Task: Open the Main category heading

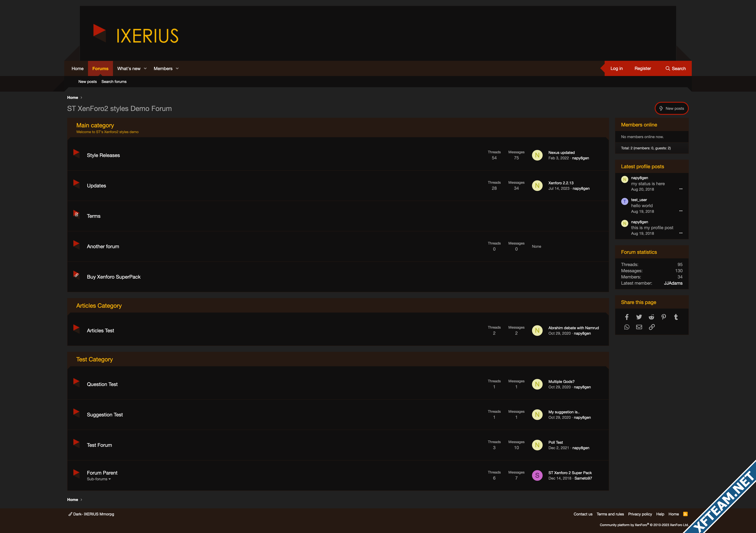Action: tap(95, 125)
